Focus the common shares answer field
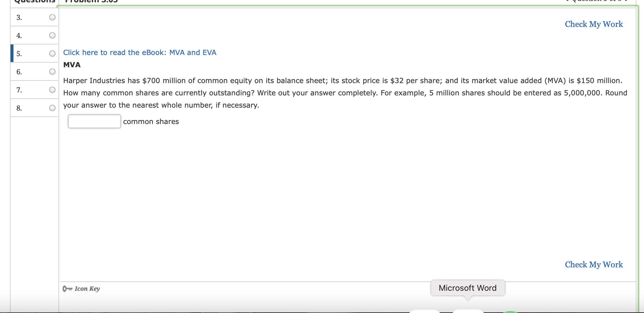This screenshot has height=313, width=644. click(x=94, y=121)
